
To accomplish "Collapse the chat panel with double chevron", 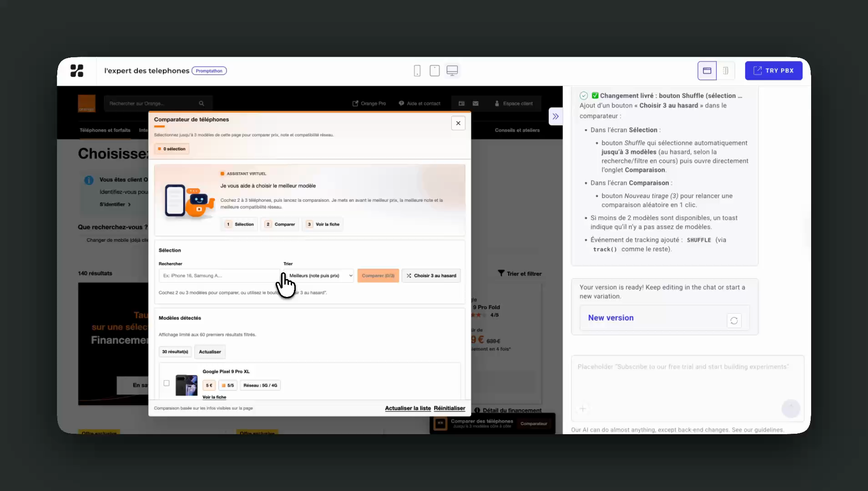I will point(555,116).
